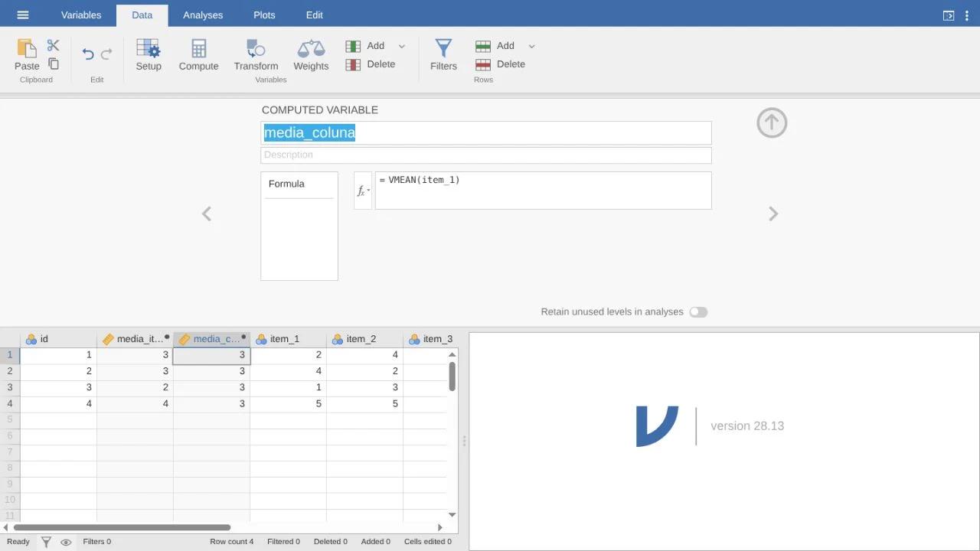
Task: Click the formula box VMEAN(item_1)
Action: pos(544,191)
